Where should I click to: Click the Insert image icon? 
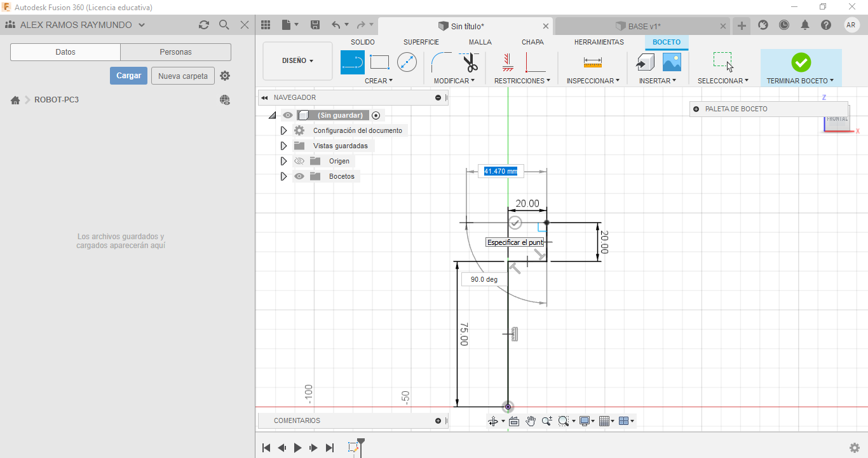coord(672,62)
